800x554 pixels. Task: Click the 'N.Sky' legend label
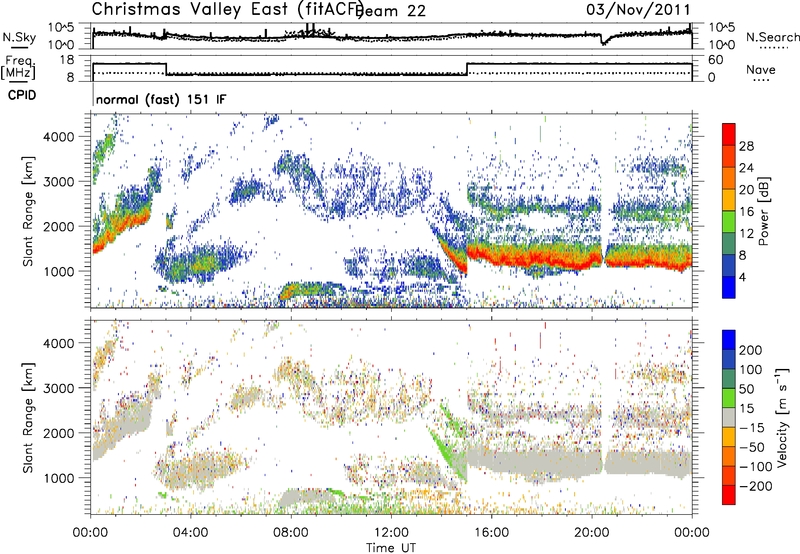pyautogui.click(x=19, y=37)
